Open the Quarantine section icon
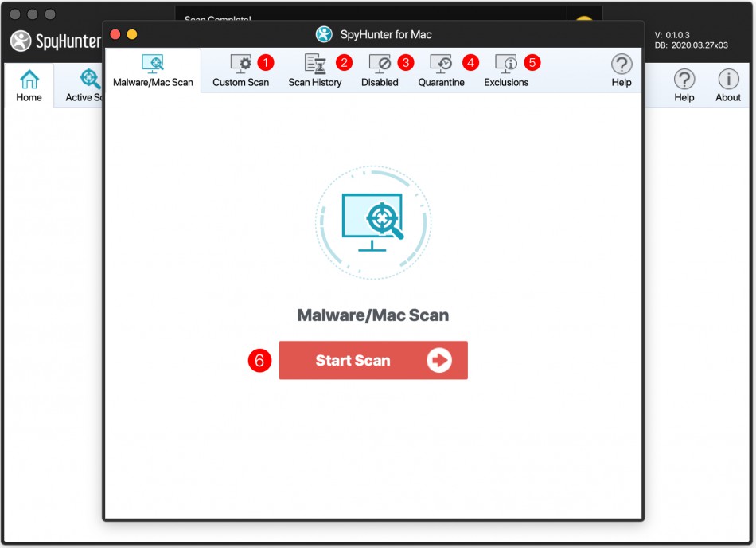 pos(441,64)
